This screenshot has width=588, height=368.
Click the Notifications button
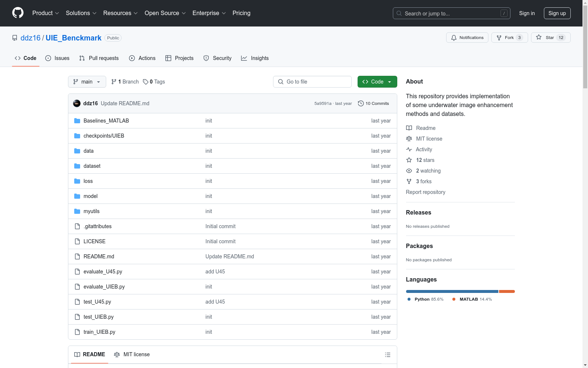coord(467,38)
